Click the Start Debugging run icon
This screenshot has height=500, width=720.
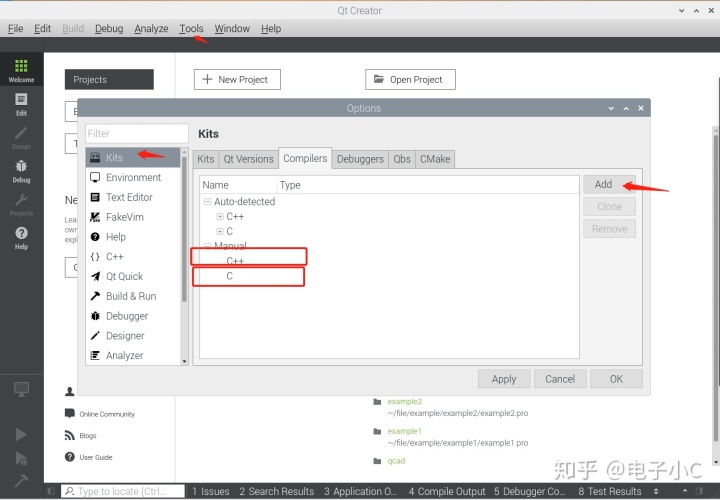point(21,458)
